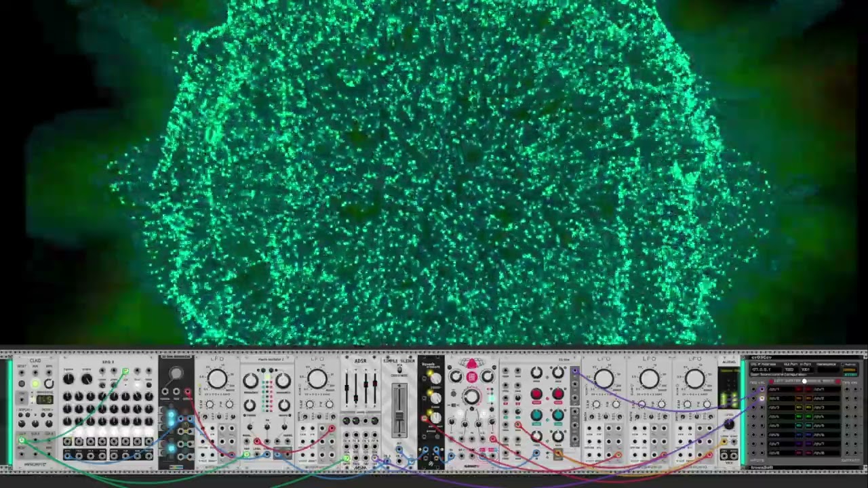The image size is (868, 488).
Task: Click the ADSR gate input jack with green cable
Action: click(347, 457)
